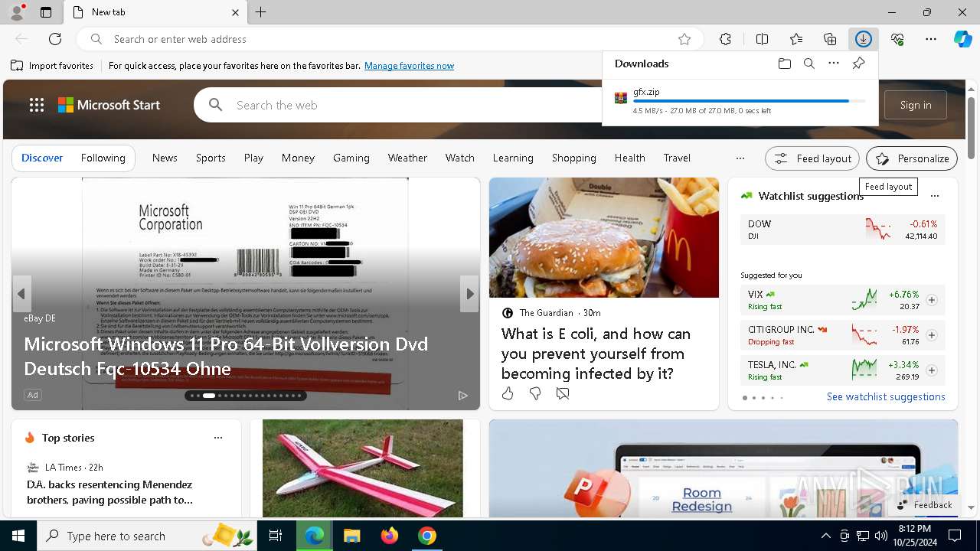Click the Import favorites button
The width and height of the screenshot is (980, 551).
[52, 66]
